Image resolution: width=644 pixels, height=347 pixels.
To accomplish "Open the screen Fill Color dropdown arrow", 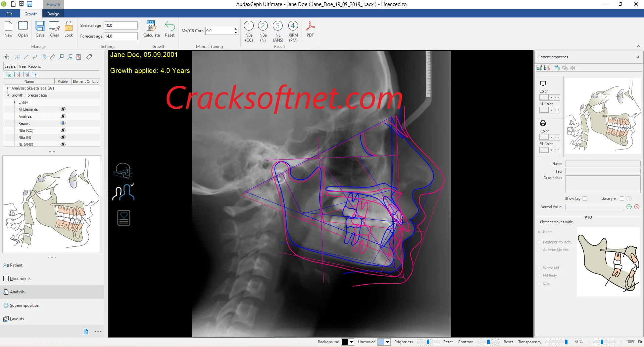I will [x=551, y=110].
